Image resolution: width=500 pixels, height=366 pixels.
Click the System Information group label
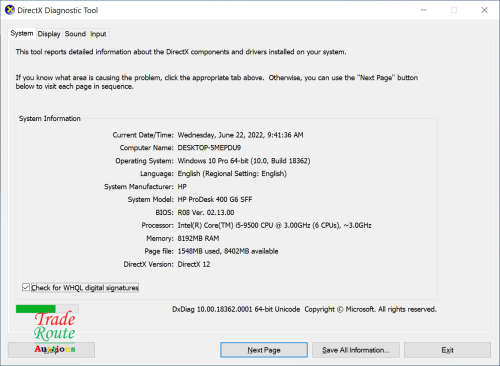tap(50, 119)
